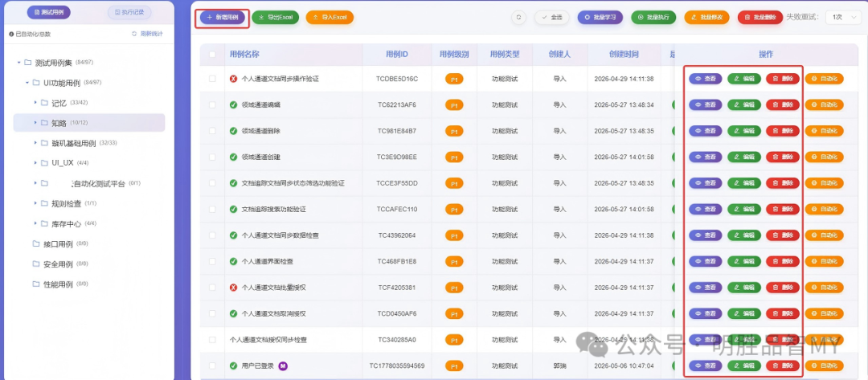
Task: Check the box for case TCDBE5D16C
Action: click(x=212, y=79)
